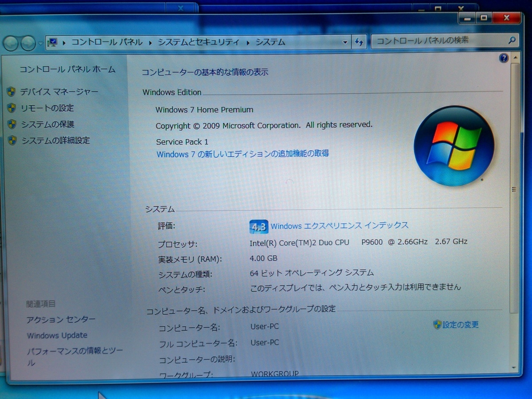532x399 pixels.
Task: Open リモートの設定 link
Action: 47,108
